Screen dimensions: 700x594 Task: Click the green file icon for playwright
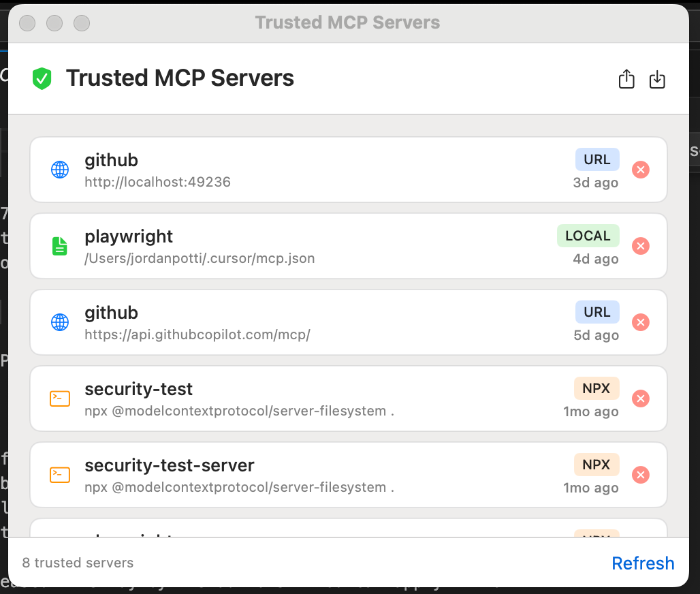click(x=60, y=246)
